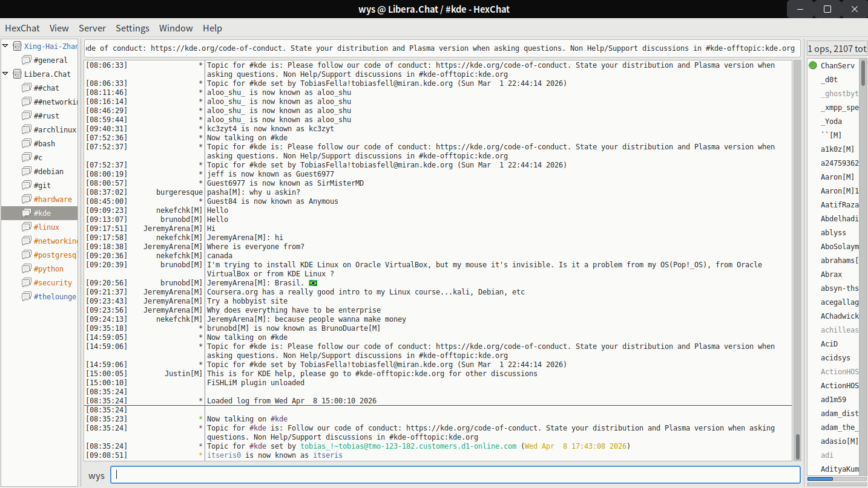Click the #archlinux channel icon
Screen dimensions: 868x488
26,129
